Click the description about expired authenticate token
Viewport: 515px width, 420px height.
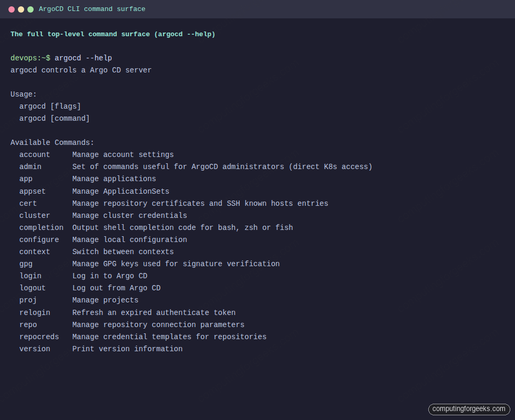[x=153, y=313]
